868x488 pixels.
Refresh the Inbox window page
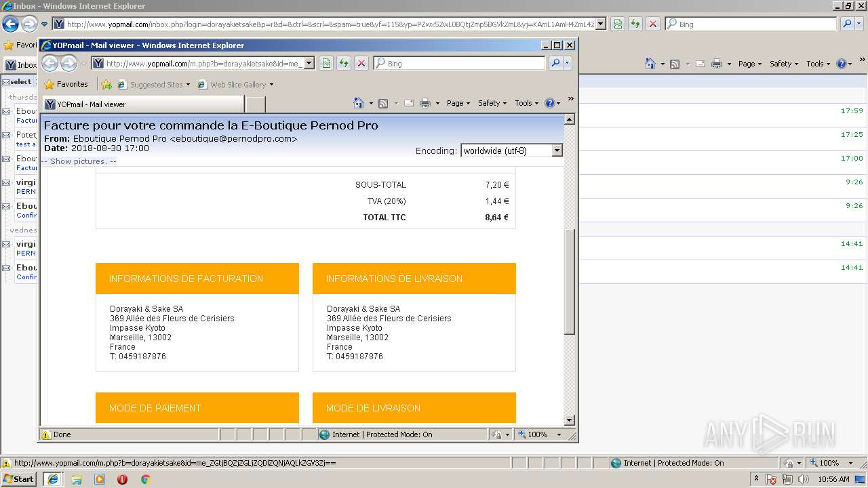click(x=635, y=24)
